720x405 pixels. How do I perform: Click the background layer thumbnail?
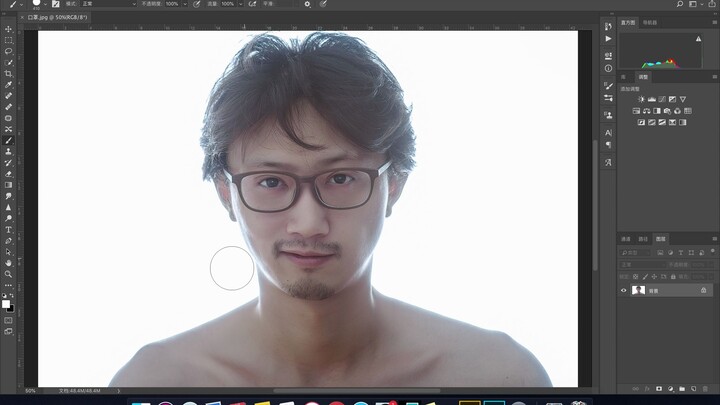(x=639, y=290)
